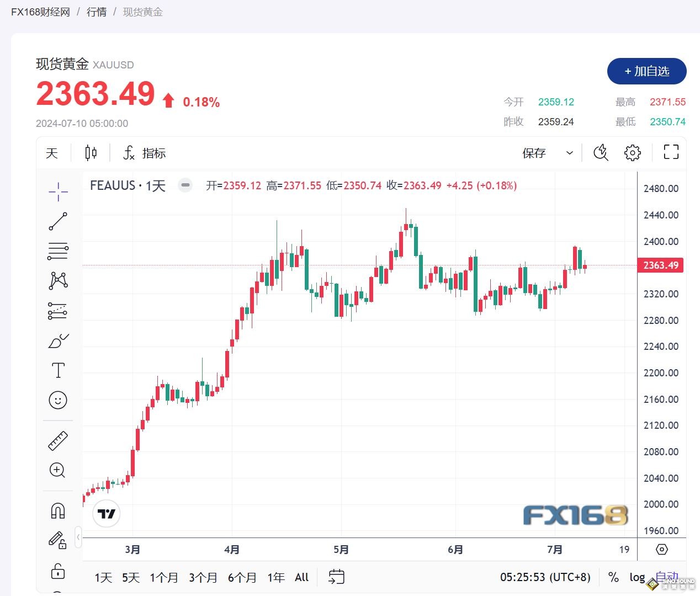The height and width of the screenshot is (596, 700).
Task: Change the 天 interval setting
Action: coord(52,153)
